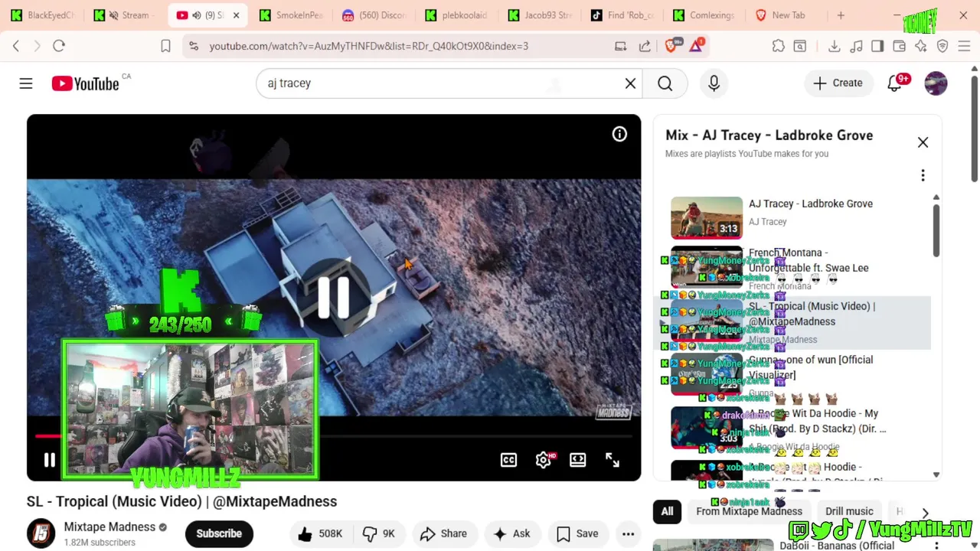
Task: Open Brave Wallet icon
Action: pos(900,46)
